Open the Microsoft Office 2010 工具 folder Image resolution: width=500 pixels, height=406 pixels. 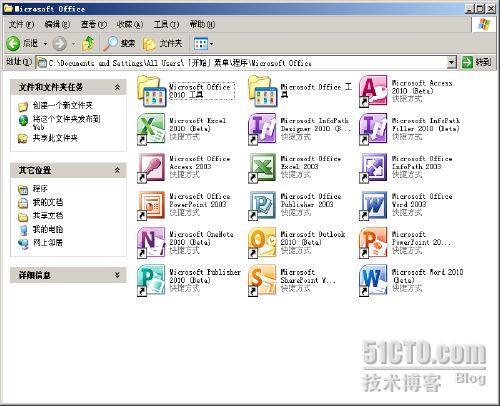click(x=152, y=91)
